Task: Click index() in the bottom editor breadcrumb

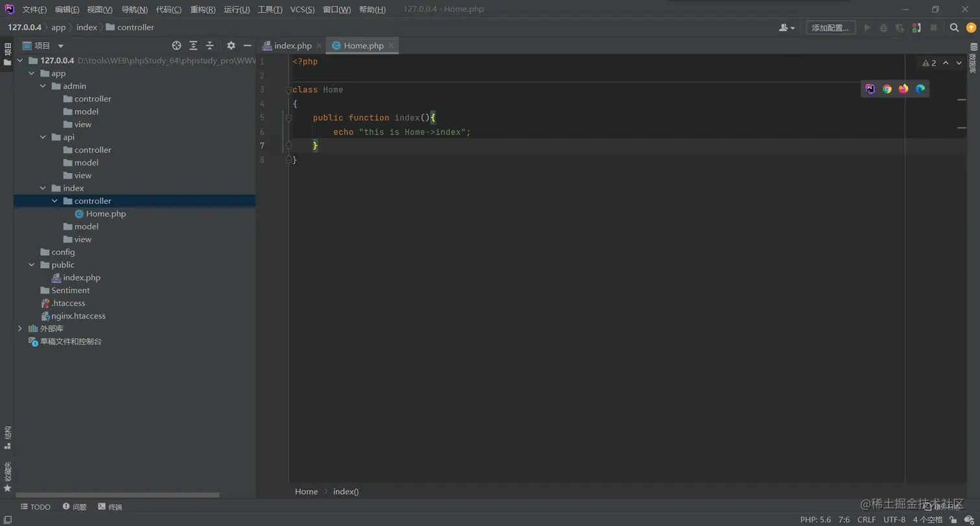Action: [x=345, y=492]
